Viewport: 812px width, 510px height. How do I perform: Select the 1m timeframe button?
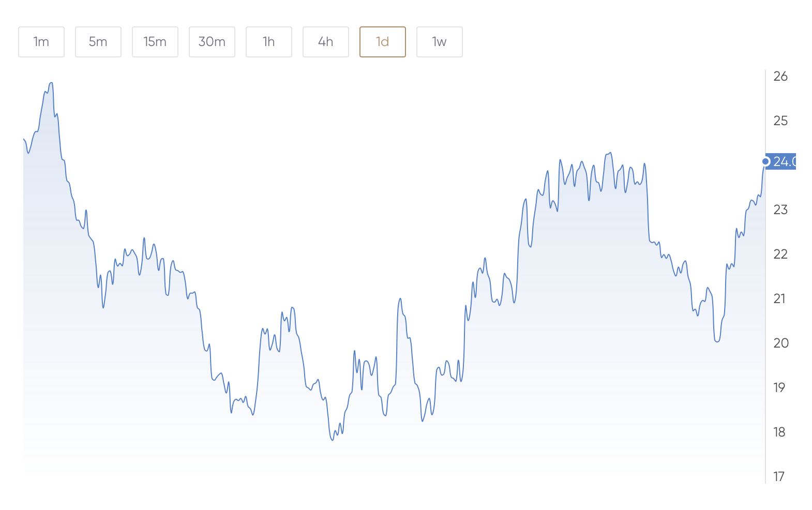click(x=41, y=42)
